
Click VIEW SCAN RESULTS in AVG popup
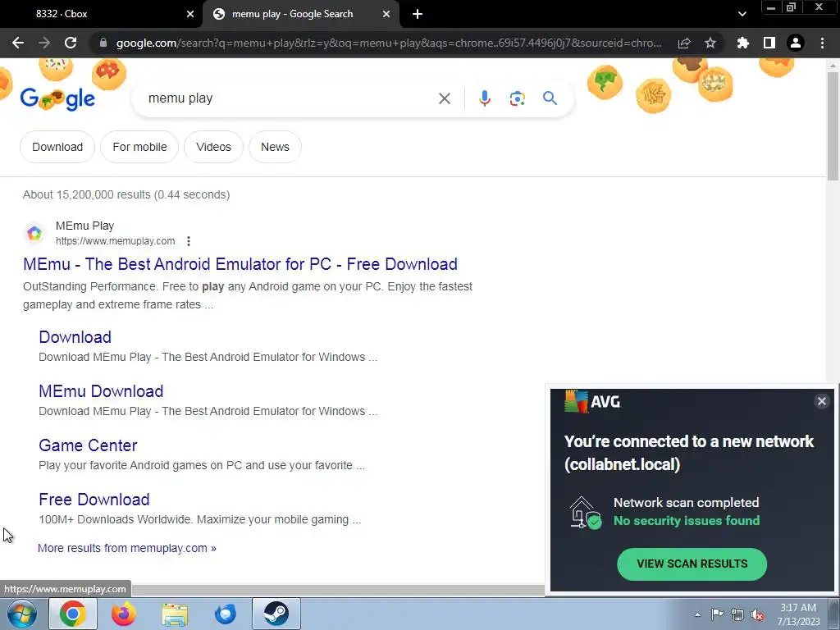tap(692, 564)
